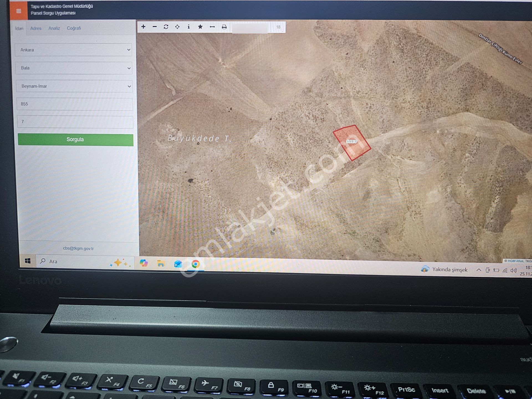The image size is (532, 399).
Task: Click the print map icon
Action: (x=224, y=27)
